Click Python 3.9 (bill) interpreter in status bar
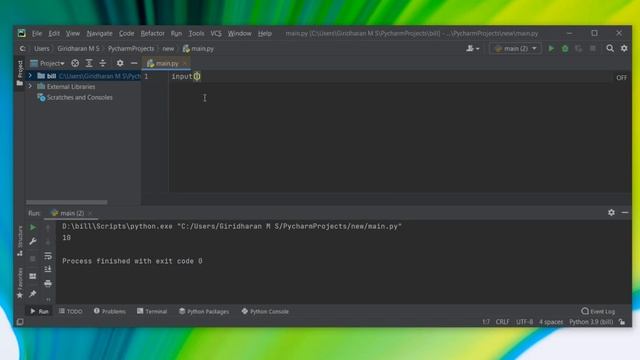Viewport: 640px width, 360px height. 591,322
